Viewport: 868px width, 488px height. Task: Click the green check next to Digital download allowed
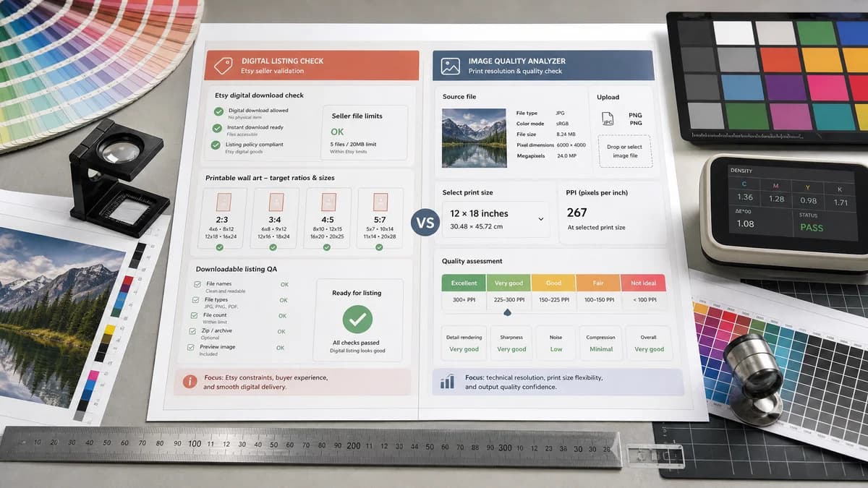[218, 111]
